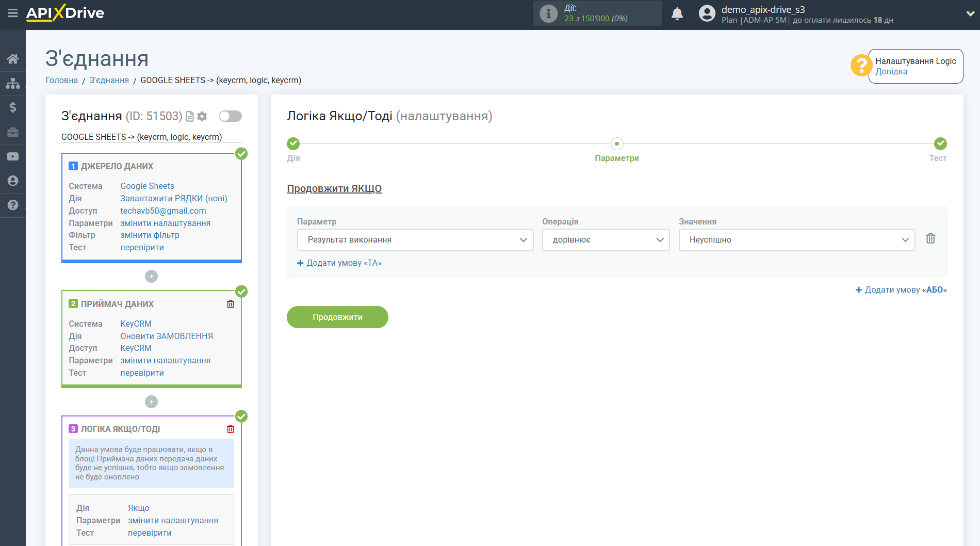The height and width of the screenshot is (546, 980).
Task: Open the hamburger menu
Action: pyautogui.click(x=13, y=13)
